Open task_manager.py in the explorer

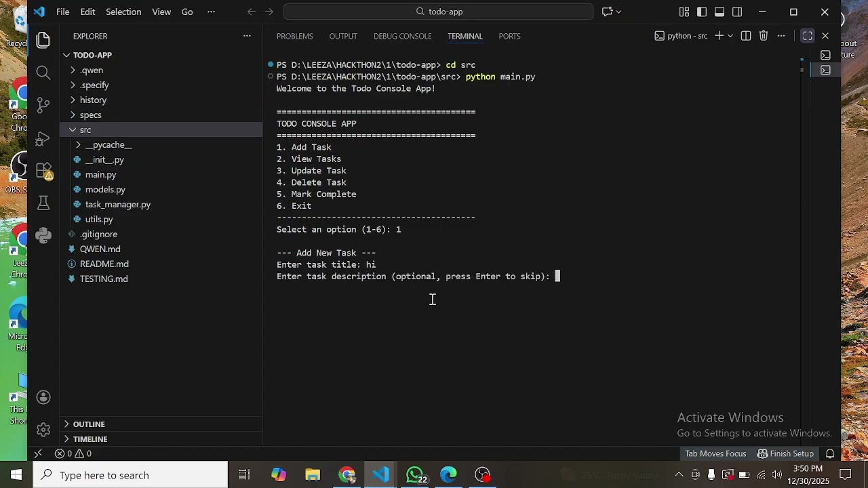click(117, 204)
